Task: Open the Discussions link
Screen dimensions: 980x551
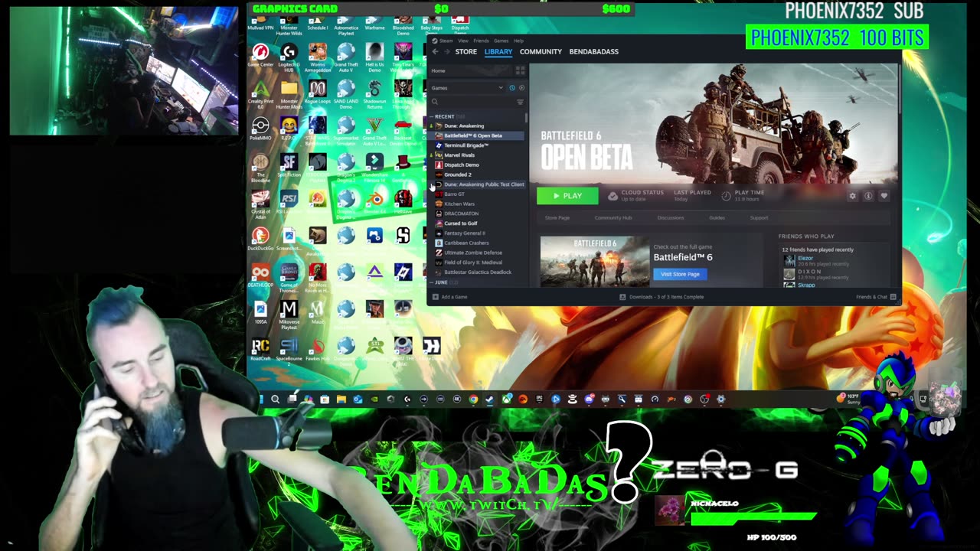Action: (x=671, y=218)
